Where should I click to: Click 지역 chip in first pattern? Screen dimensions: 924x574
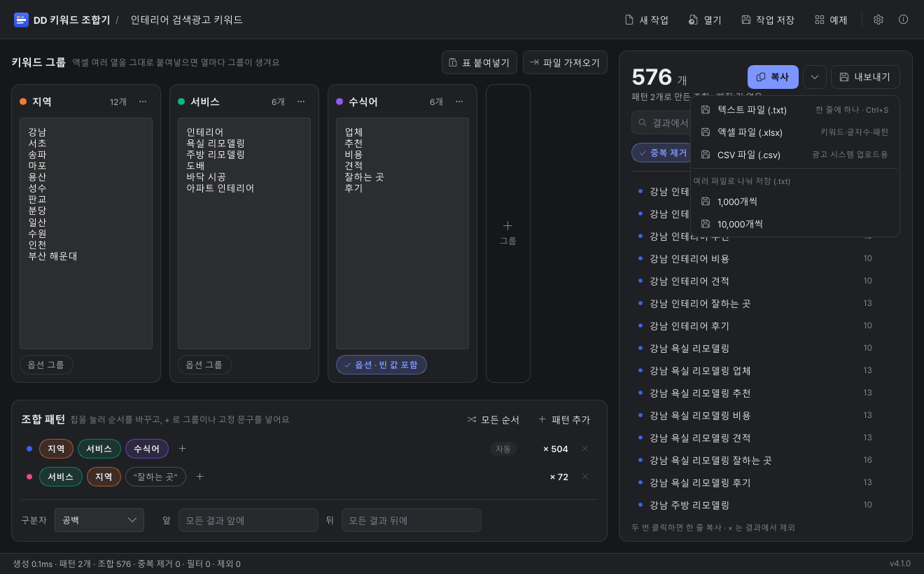56,449
